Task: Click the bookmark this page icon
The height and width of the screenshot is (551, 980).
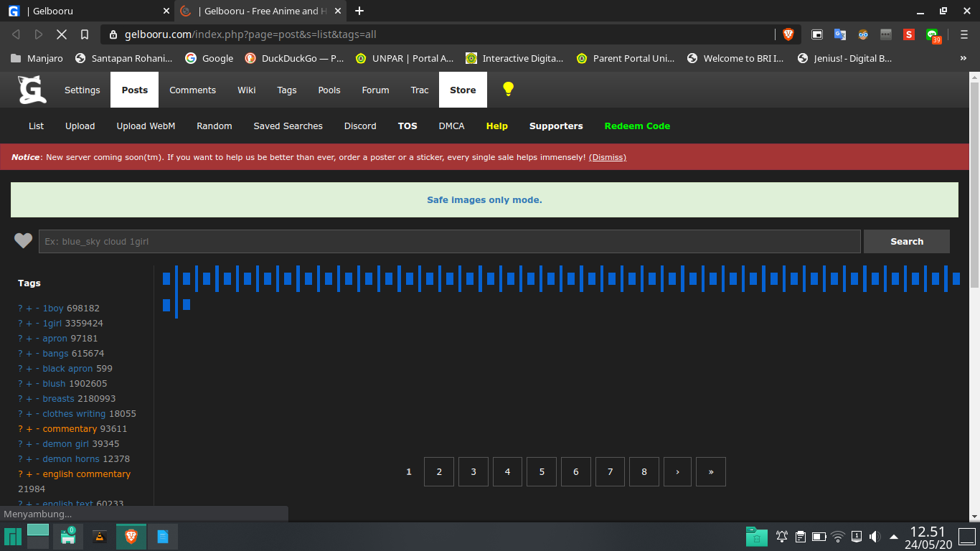Action: (85, 34)
